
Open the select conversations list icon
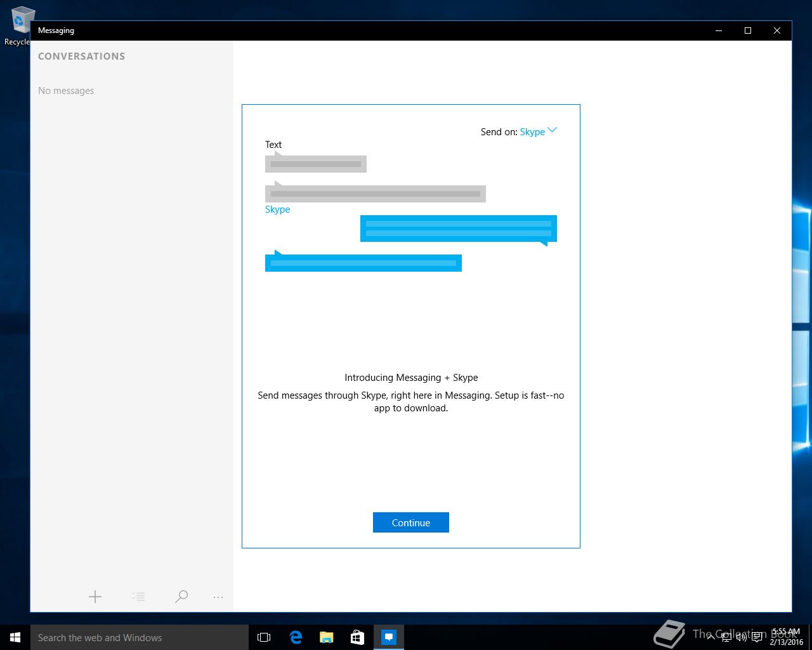pos(138,597)
